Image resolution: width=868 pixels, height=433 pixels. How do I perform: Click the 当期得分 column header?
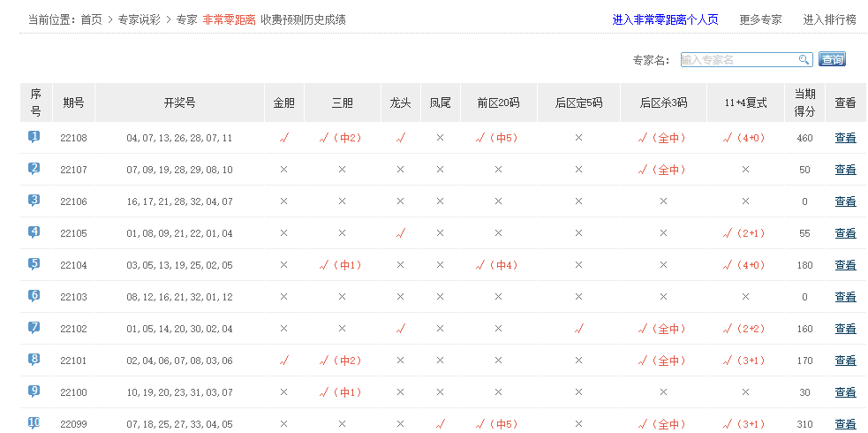[x=804, y=103]
